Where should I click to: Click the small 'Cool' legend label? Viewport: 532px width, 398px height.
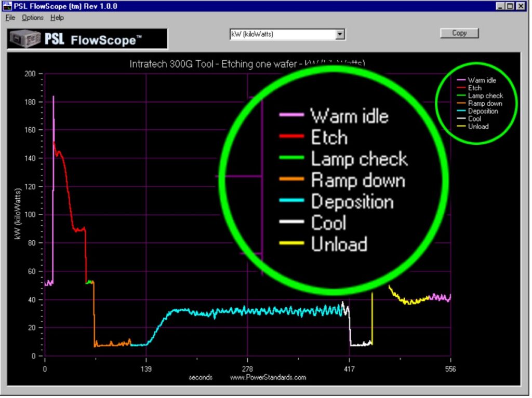[x=476, y=119]
